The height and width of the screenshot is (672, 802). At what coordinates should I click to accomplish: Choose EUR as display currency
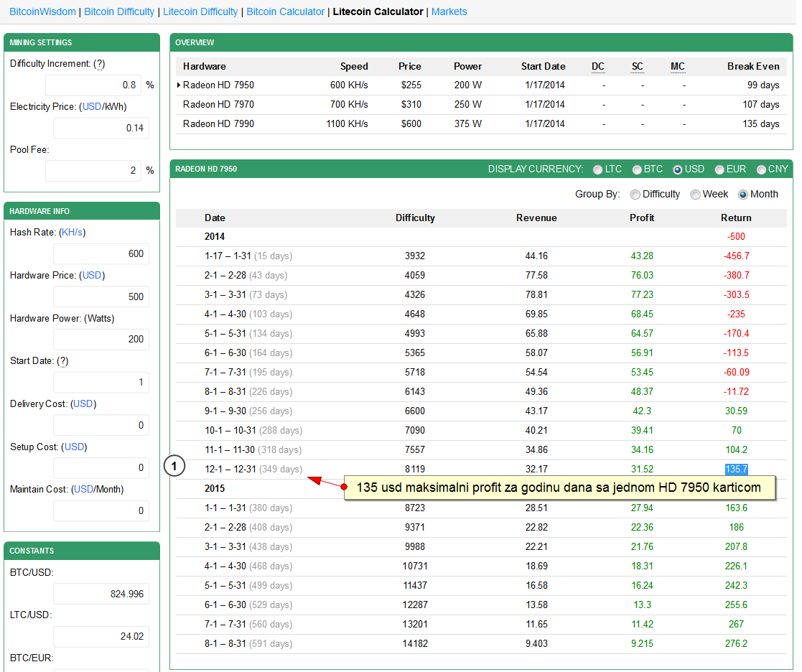tap(719, 169)
